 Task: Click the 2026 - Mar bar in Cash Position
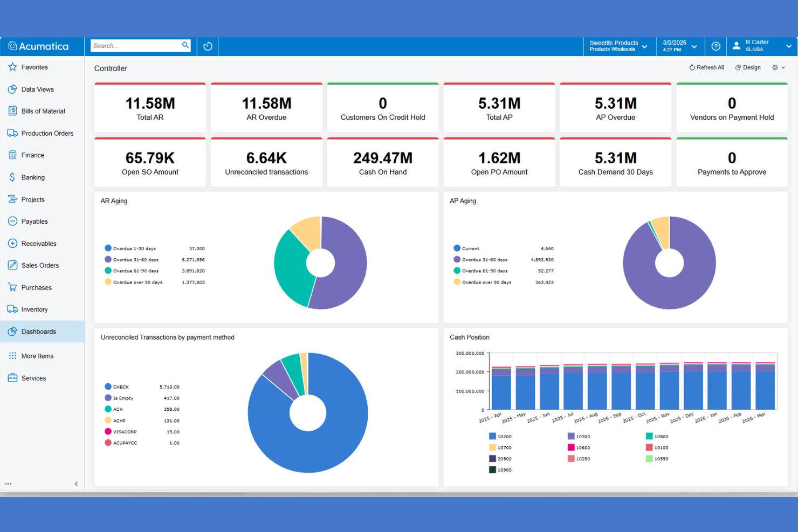tap(765, 386)
